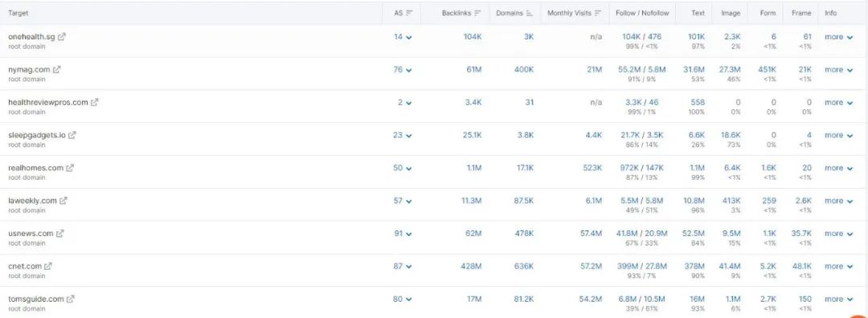
Task: Open 54.2M monthly visits for tomsguide.com
Action: [x=591, y=300]
